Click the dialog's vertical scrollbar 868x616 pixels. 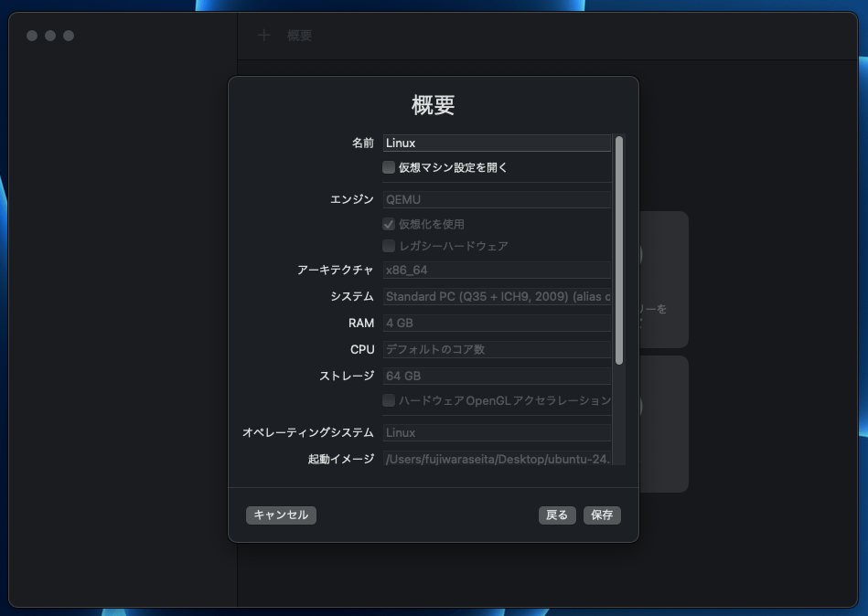point(619,250)
